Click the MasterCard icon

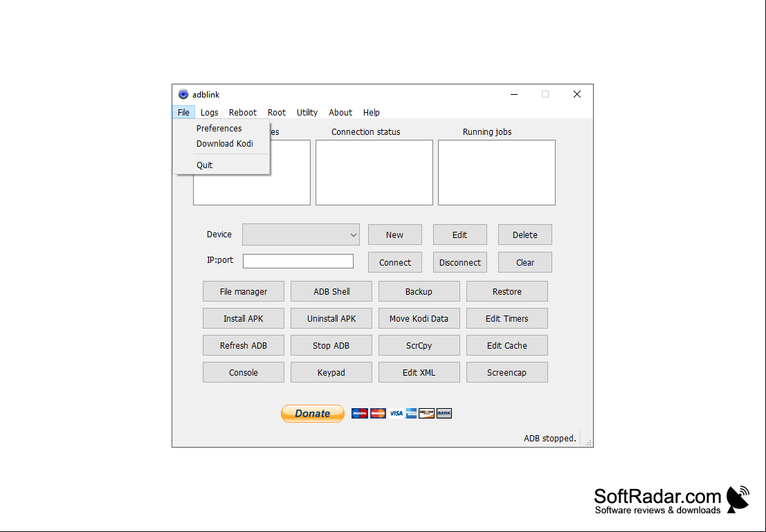click(378, 413)
